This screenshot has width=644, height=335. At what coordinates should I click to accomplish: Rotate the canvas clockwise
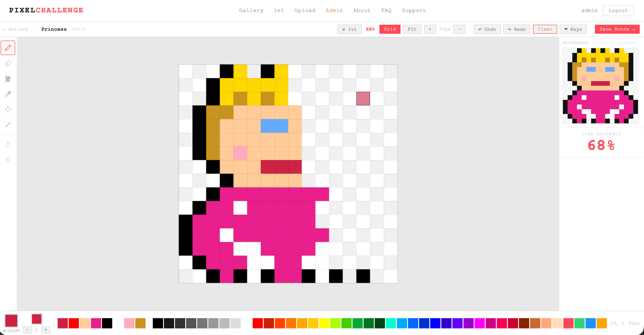tap(8, 160)
